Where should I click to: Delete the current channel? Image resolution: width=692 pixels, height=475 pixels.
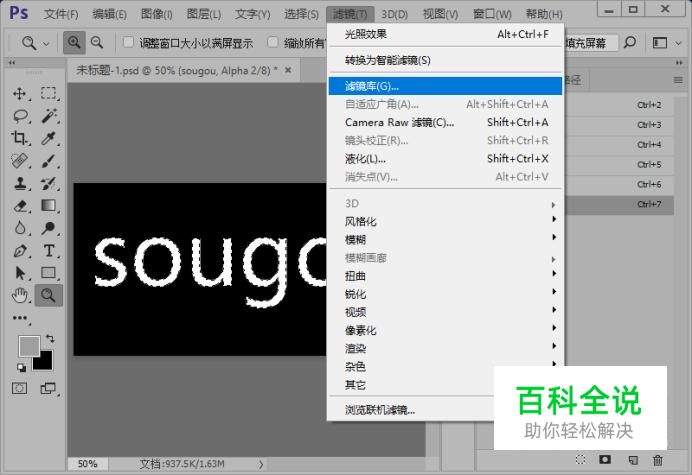pos(658,460)
